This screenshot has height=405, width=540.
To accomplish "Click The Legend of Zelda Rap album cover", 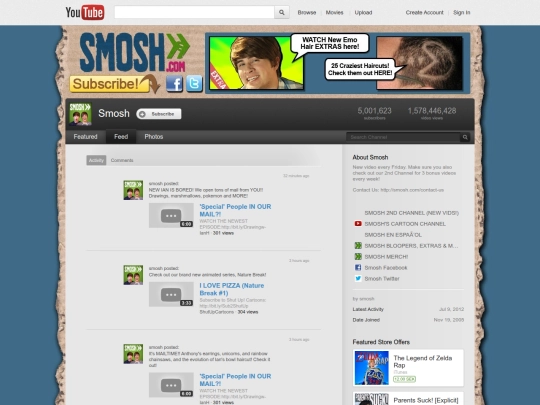I will [372, 368].
